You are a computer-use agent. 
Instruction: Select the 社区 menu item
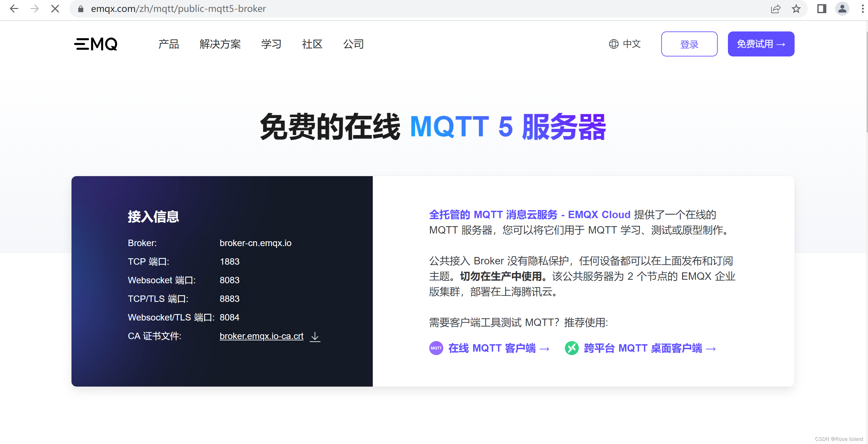[x=312, y=44]
